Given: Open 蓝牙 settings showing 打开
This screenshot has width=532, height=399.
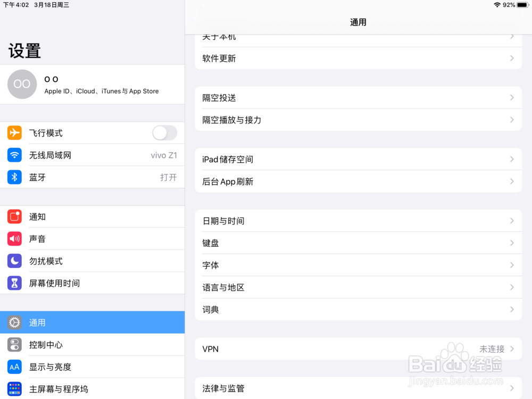Looking at the screenshot, I should [x=93, y=177].
